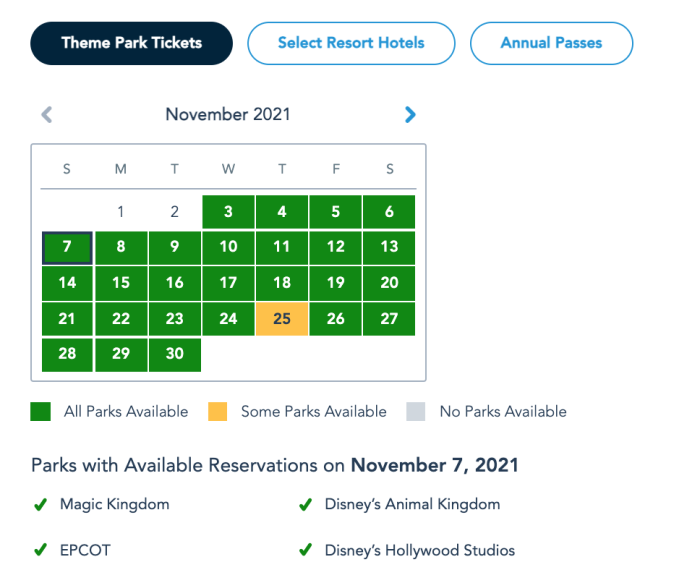Click green checkmark beside Magic Kingdom

click(x=41, y=505)
